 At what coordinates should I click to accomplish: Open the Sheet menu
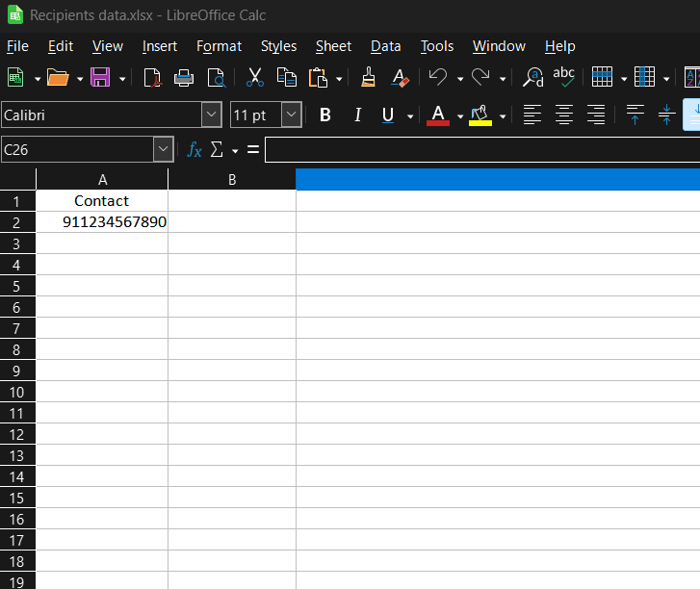333,46
